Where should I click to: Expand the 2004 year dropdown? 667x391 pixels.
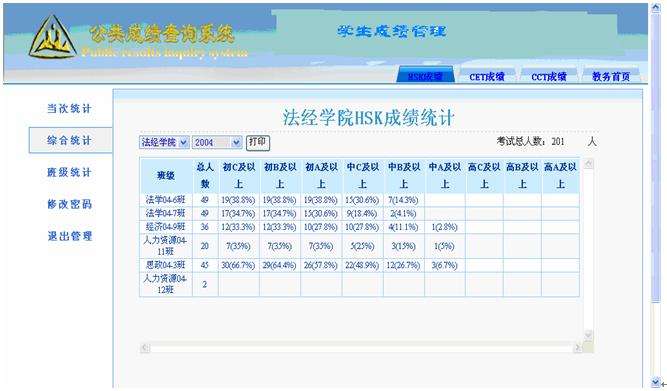217,142
